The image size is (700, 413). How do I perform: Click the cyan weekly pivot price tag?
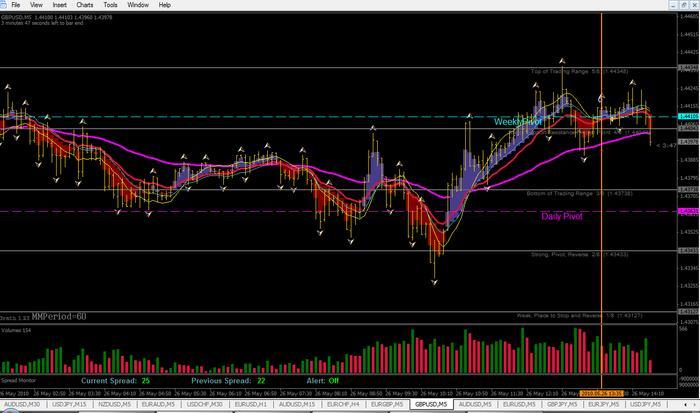click(688, 117)
